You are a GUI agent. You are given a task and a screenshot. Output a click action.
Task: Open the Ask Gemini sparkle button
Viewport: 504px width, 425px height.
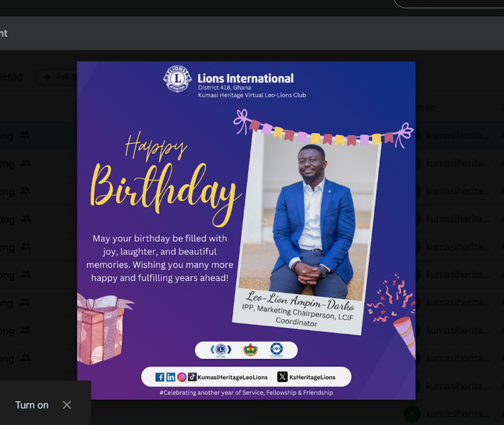pyautogui.click(x=56, y=77)
